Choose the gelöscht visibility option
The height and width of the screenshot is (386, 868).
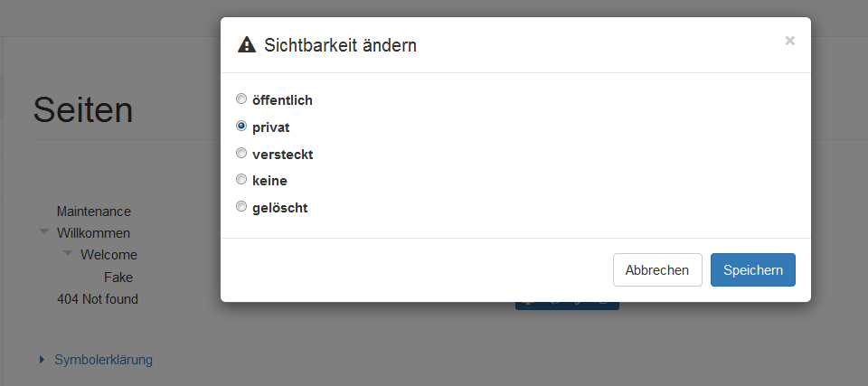pyautogui.click(x=241, y=207)
